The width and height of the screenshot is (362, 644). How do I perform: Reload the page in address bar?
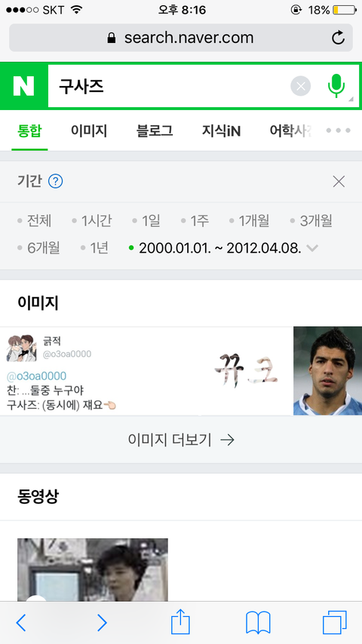(x=338, y=38)
